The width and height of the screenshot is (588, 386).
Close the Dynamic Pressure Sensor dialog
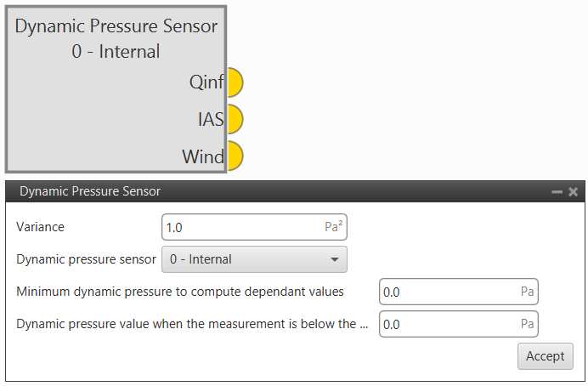click(574, 192)
